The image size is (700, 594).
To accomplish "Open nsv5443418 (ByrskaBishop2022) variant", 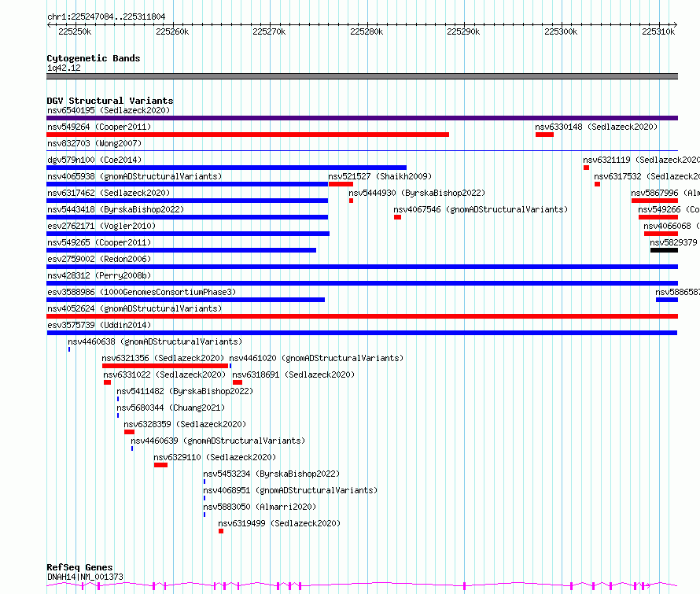I will click(x=116, y=209).
